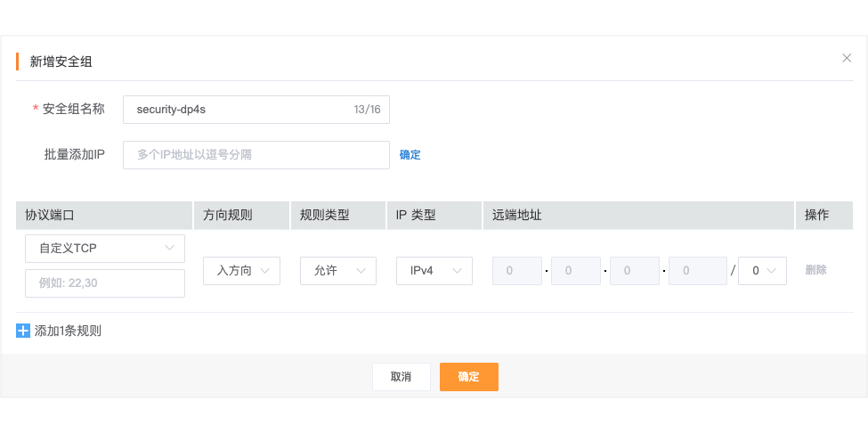
Task: Open the 自定义TCP protocol dropdown
Action: [105, 249]
